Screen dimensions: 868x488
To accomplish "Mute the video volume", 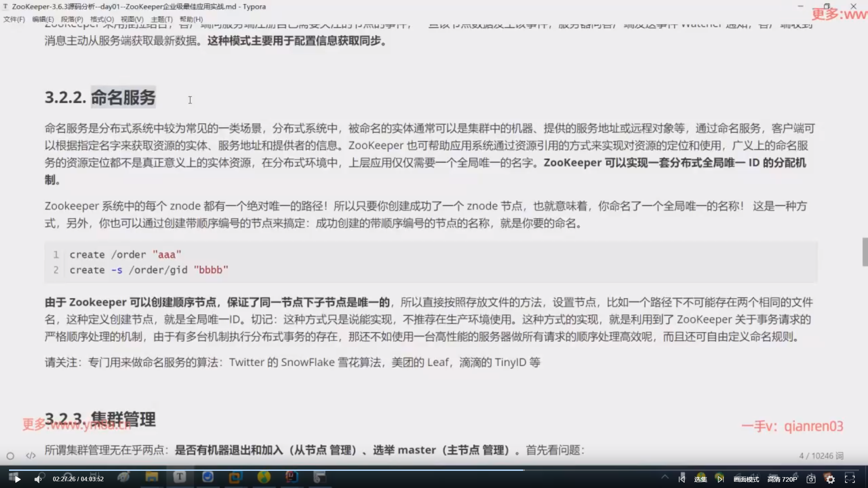I will tap(38, 479).
